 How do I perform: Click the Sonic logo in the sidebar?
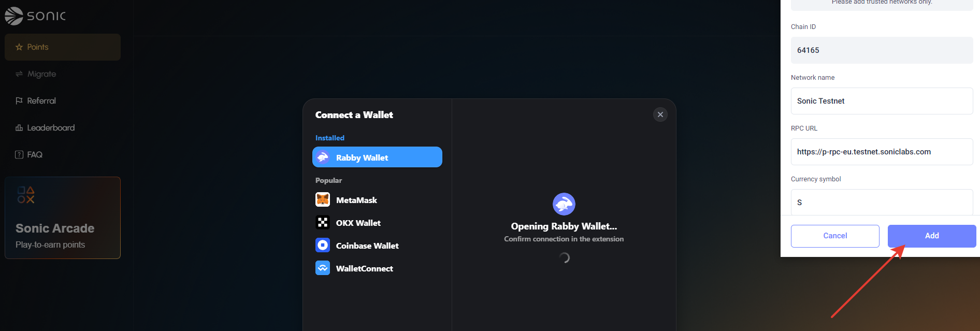click(35, 16)
